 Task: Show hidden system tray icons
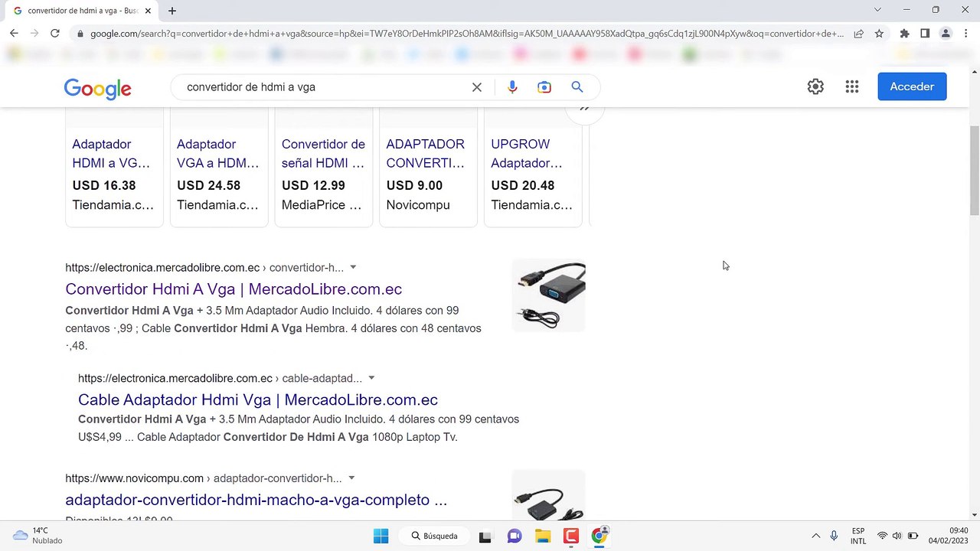pyautogui.click(x=815, y=536)
